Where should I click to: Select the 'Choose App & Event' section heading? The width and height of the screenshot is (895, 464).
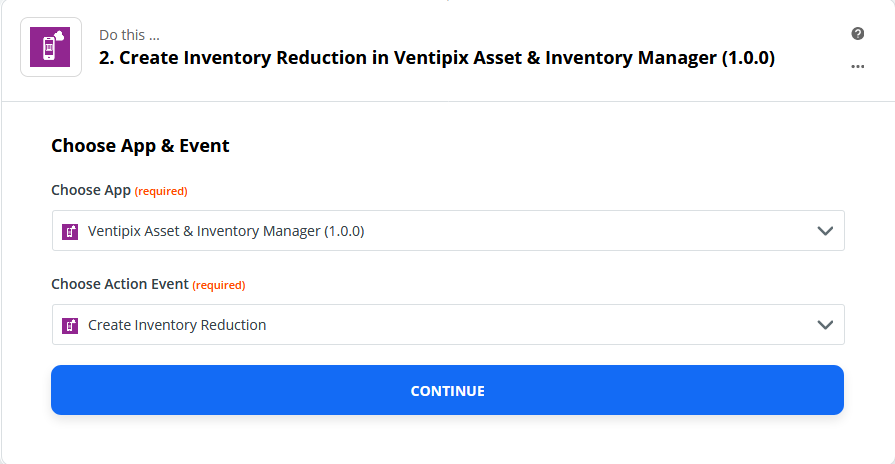140,146
